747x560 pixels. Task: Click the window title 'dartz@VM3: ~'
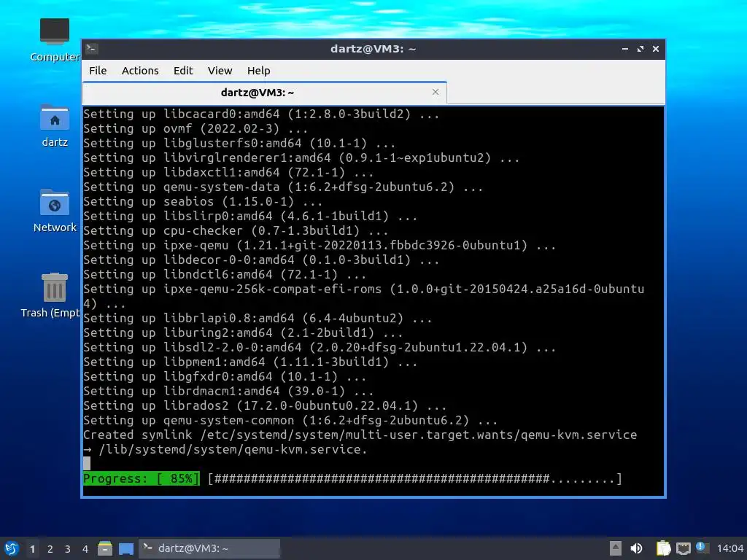(373, 49)
